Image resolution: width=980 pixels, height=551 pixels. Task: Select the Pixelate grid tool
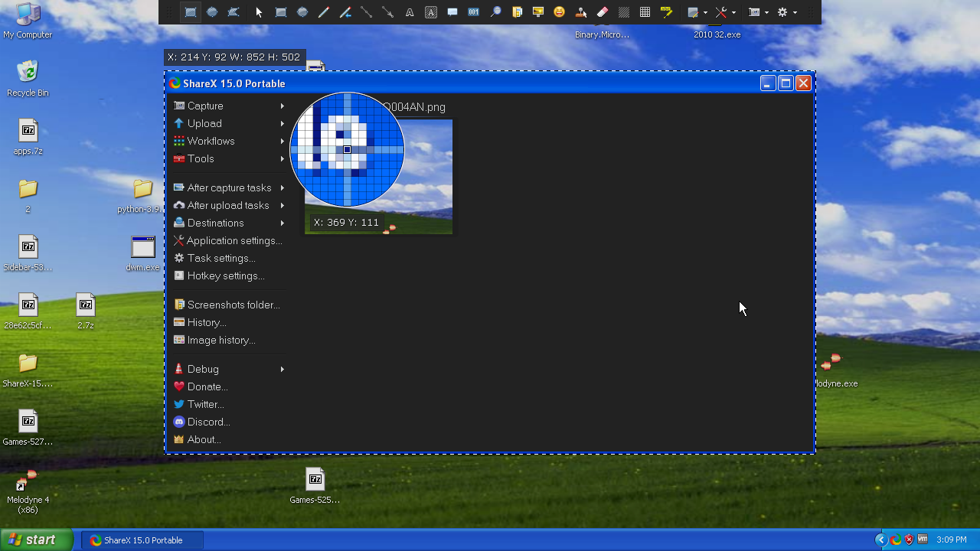[x=645, y=12]
